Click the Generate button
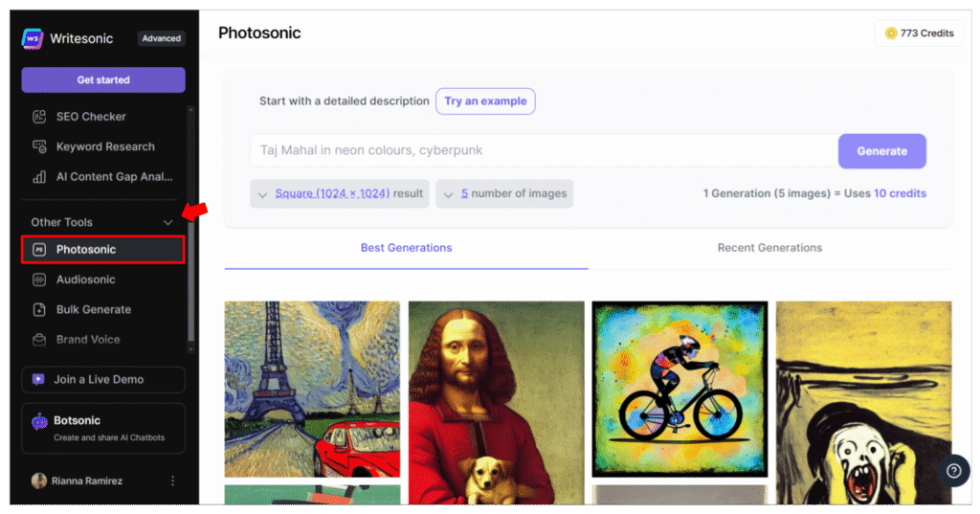This screenshot has height=514, width=980. point(881,151)
